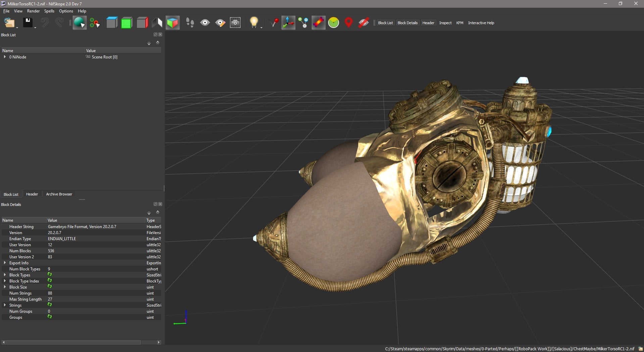Image resolution: width=644 pixels, height=352 pixels.
Task: Switch to front view green cube
Action: pos(127,23)
